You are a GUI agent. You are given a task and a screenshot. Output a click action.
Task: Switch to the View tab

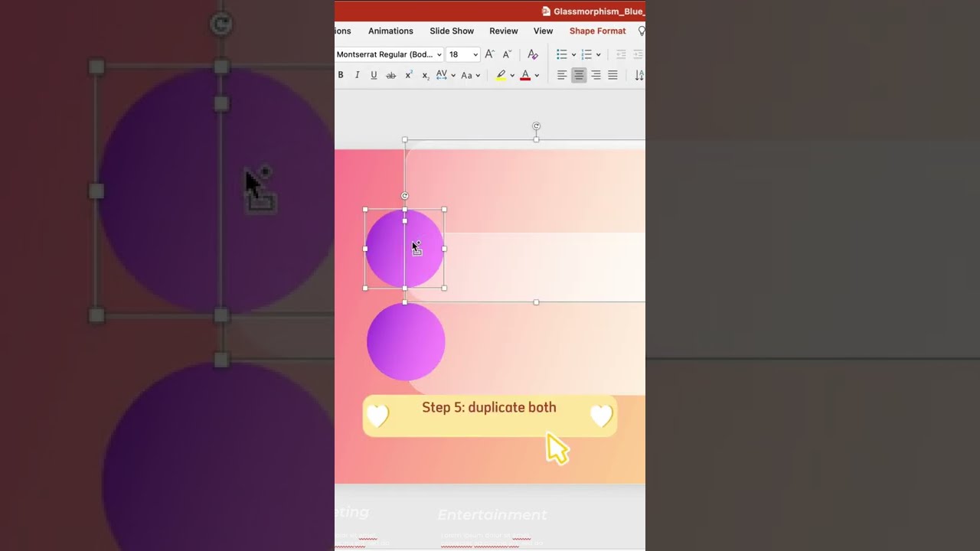(543, 31)
